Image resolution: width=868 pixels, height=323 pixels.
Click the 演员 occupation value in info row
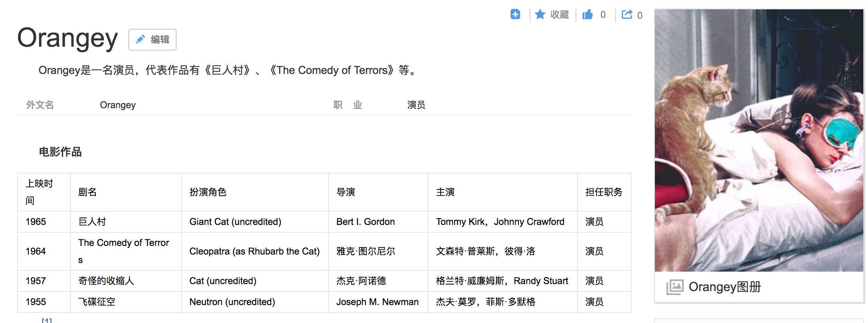[416, 105]
